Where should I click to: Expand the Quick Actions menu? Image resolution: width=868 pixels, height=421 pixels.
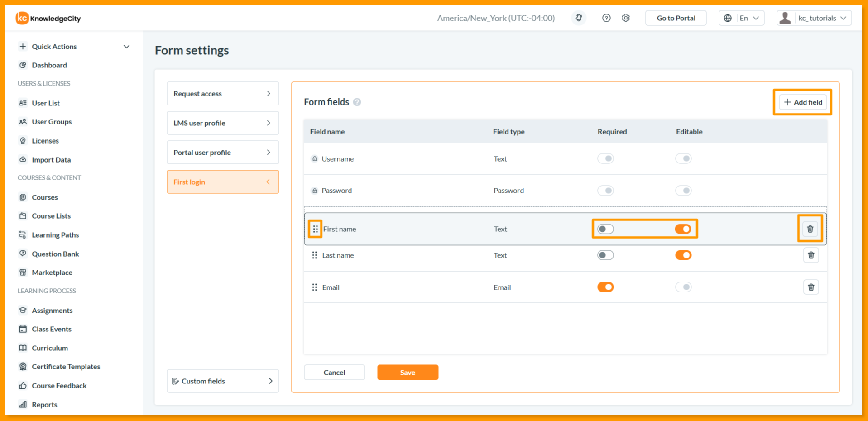74,47
